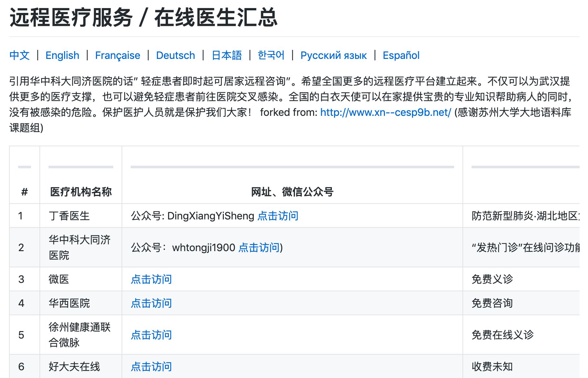The width and height of the screenshot is (588, 378).
Task: Open 点击访问 link for 徐州健康通联合微脉
Action: (x=151, y=335)
